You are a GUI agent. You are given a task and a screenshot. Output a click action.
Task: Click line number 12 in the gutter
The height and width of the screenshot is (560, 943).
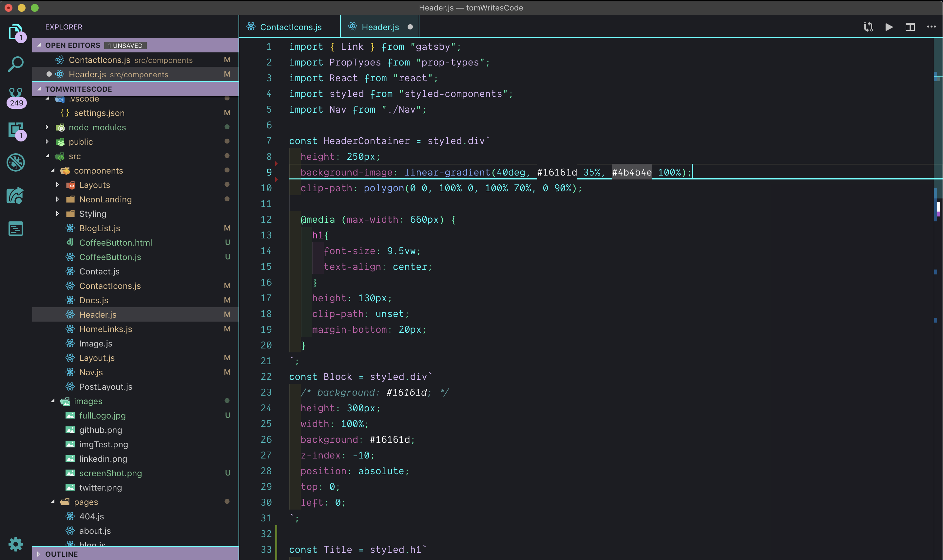[x=266, y=219]
